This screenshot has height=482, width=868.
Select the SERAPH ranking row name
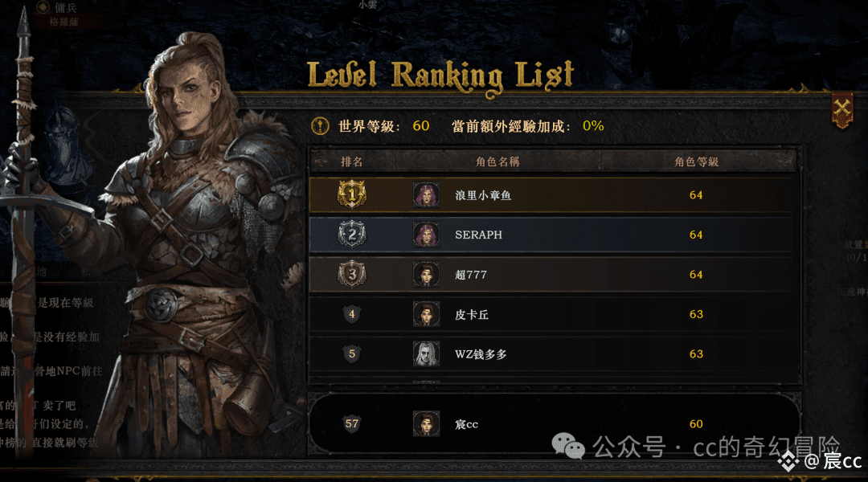point(478,235)
